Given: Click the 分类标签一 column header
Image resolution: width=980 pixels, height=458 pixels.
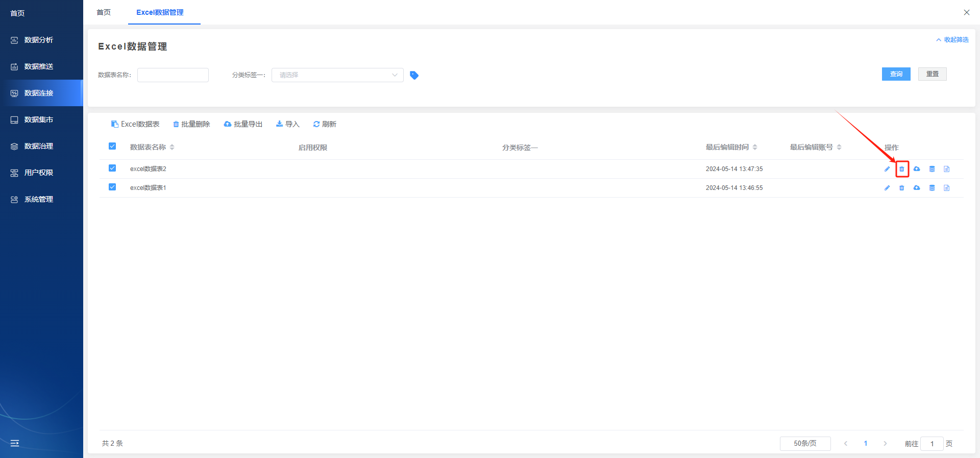Looking at the screenshot, I should 520,148.
